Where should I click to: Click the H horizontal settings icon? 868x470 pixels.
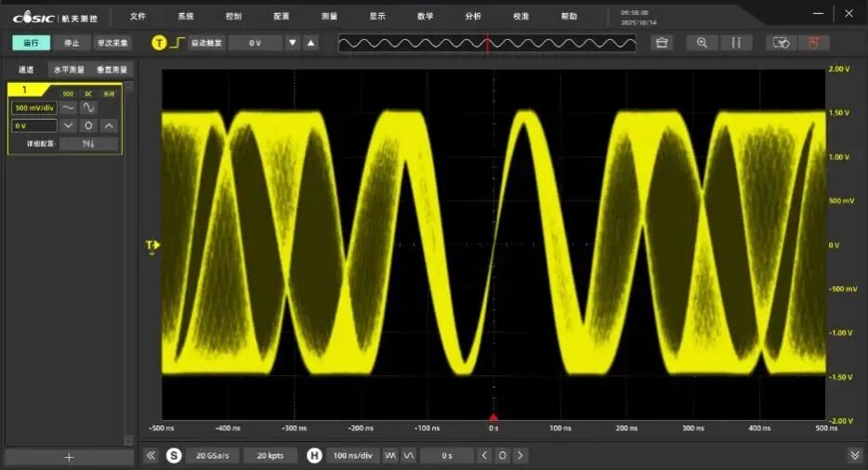pyautogui.click(x=314, y=455)
